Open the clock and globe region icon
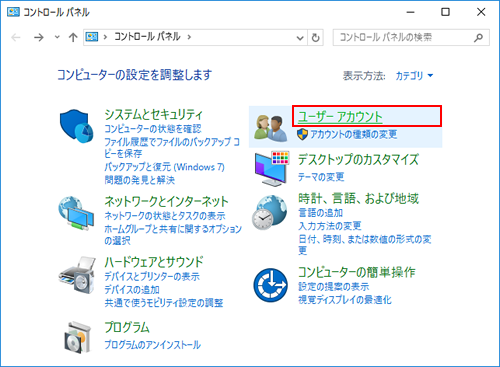Image resolution: width=500 pixels, height=367 pixels. 269,213
